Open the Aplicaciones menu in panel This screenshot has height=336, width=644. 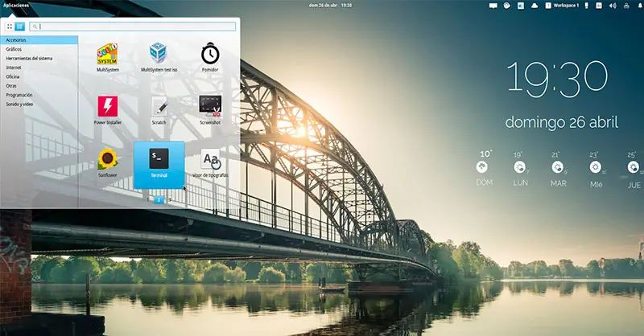coord(16,6)
